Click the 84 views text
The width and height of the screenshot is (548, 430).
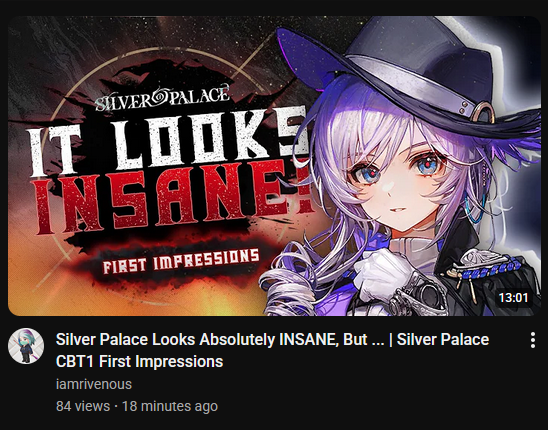pyautogui.click(x=83, y=406)
